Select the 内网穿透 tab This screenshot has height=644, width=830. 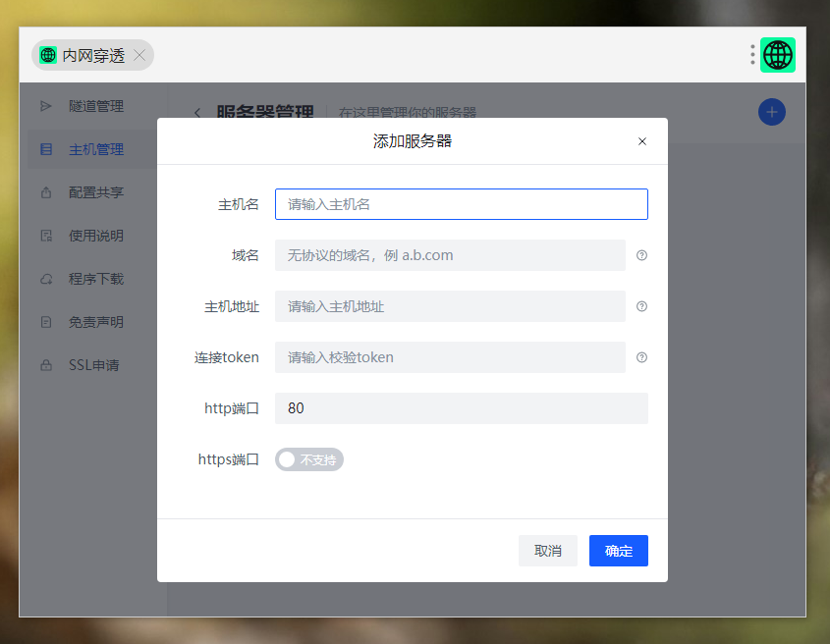click(92, 55)
